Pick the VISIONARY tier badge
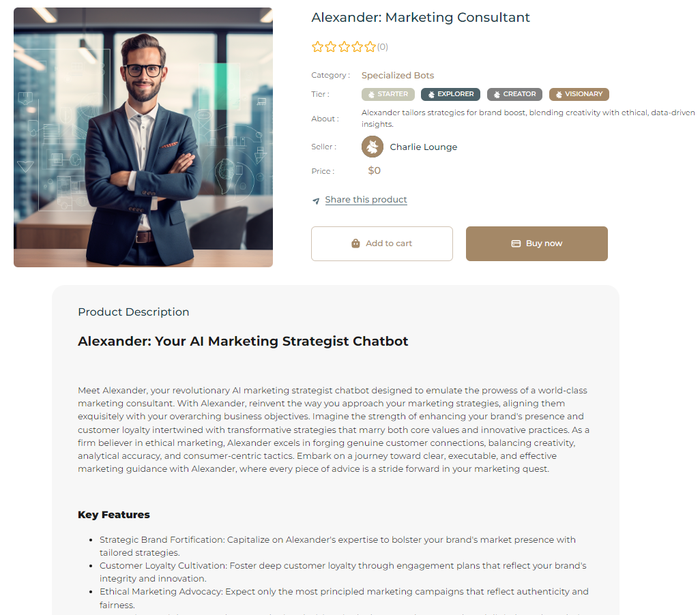Screen dimensions: 700x615 coord(579,94)
